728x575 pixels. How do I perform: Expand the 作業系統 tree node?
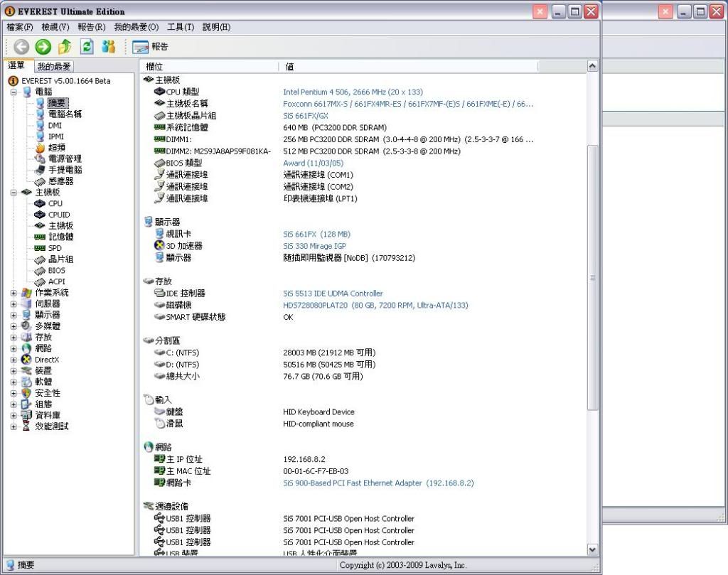pyautogui.click(x=14, y=293)
